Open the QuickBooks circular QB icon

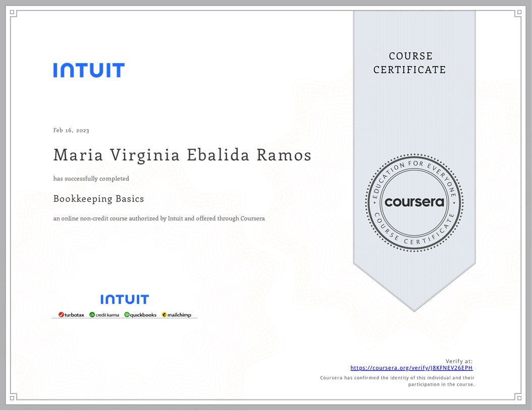coord(127,314)
